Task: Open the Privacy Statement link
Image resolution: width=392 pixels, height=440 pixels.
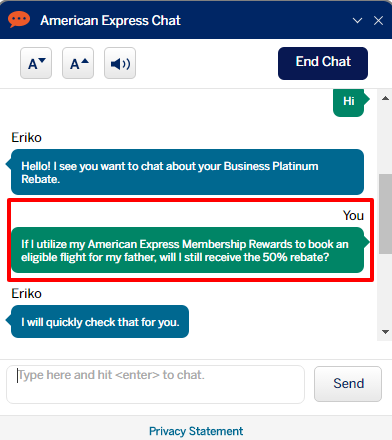Action: [x=196, y=431]
